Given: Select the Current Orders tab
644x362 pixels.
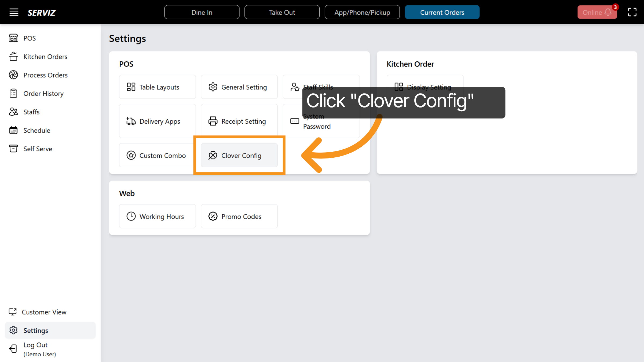Looking at the screenshot, I should coord(442,12).
